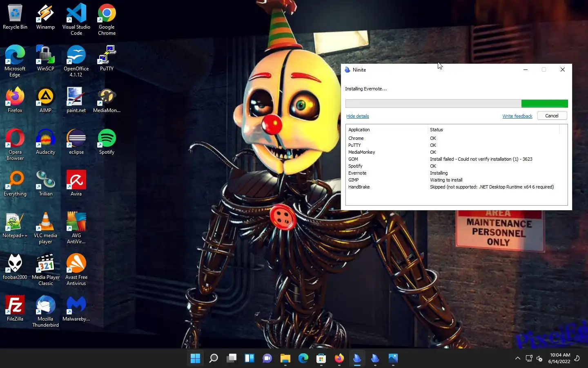This screenshot has width=588, height=368.
Task: Select the AVG AntiVirus shortcut
Action: [x=76, y=228]
